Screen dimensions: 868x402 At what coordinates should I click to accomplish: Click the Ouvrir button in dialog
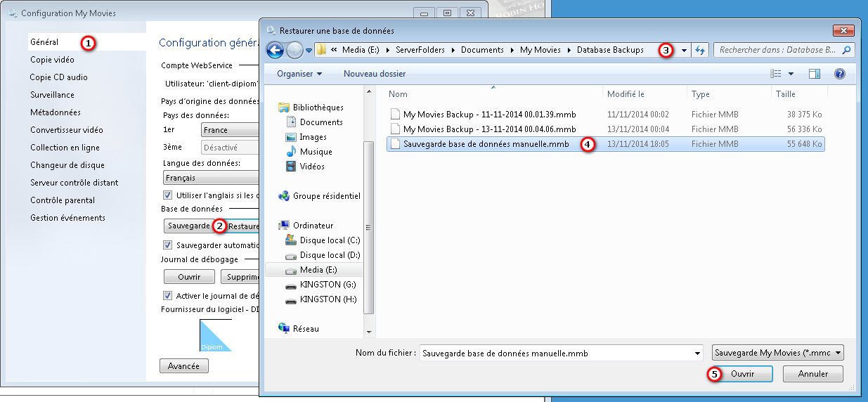pos(742,374)
